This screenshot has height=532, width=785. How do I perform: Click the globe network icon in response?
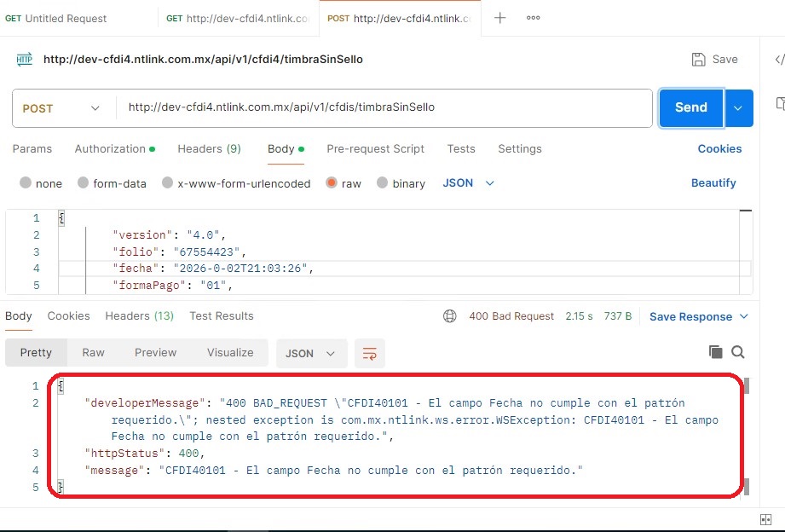(x=449, y=316)
